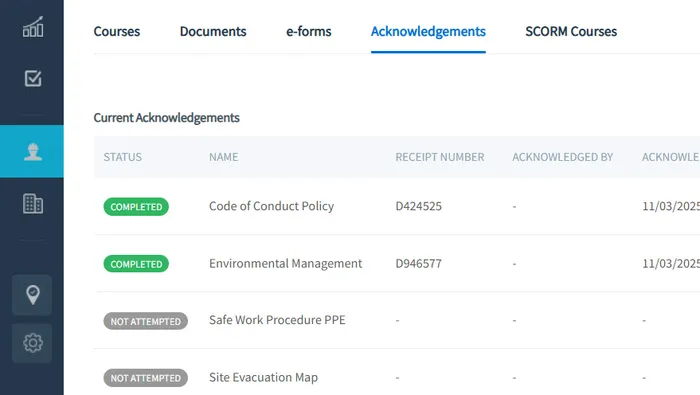Open the checkbox tasks icon in sidebar
700x395 pixels.
coord(33,79)
